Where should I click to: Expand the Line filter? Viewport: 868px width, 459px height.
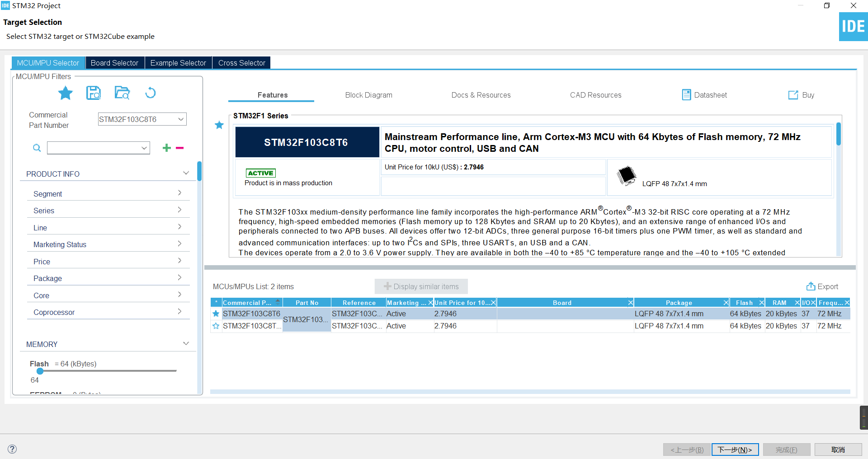coord(179,227)
